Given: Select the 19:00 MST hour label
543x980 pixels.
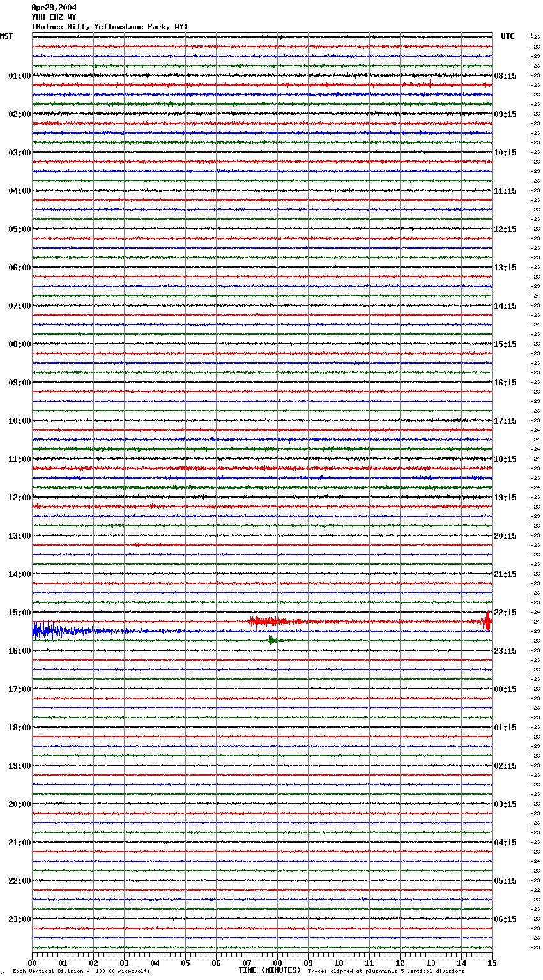Looking at the screenshot, I should (x=20, y=766).
